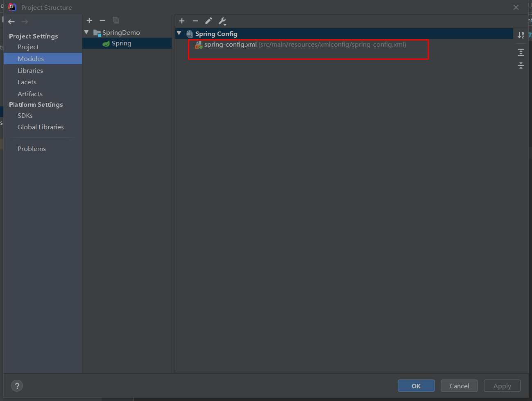Image resolution: width=532 pixels, height=401 pixels.
Task: Open help with the question mark button
Action: 17,386
